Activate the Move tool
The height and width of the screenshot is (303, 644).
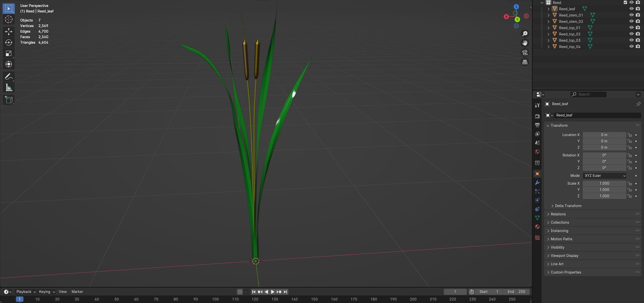[x=9, y=32]
